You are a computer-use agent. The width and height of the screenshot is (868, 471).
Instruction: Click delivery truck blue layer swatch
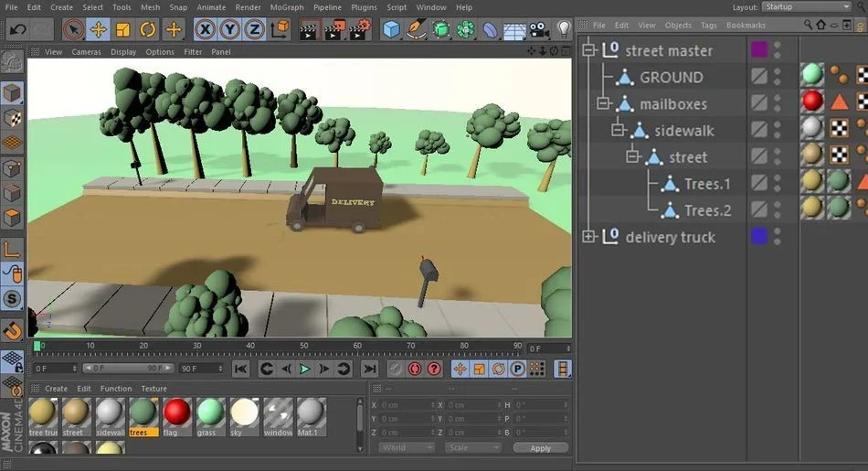pyautogui.click(x=759, y=236)
